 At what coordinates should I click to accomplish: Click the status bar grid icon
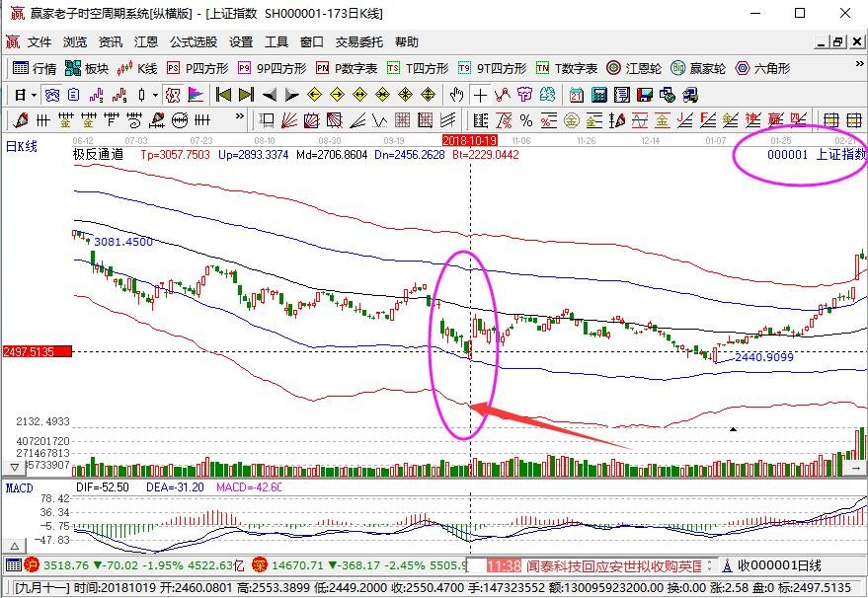pos(13,564)
